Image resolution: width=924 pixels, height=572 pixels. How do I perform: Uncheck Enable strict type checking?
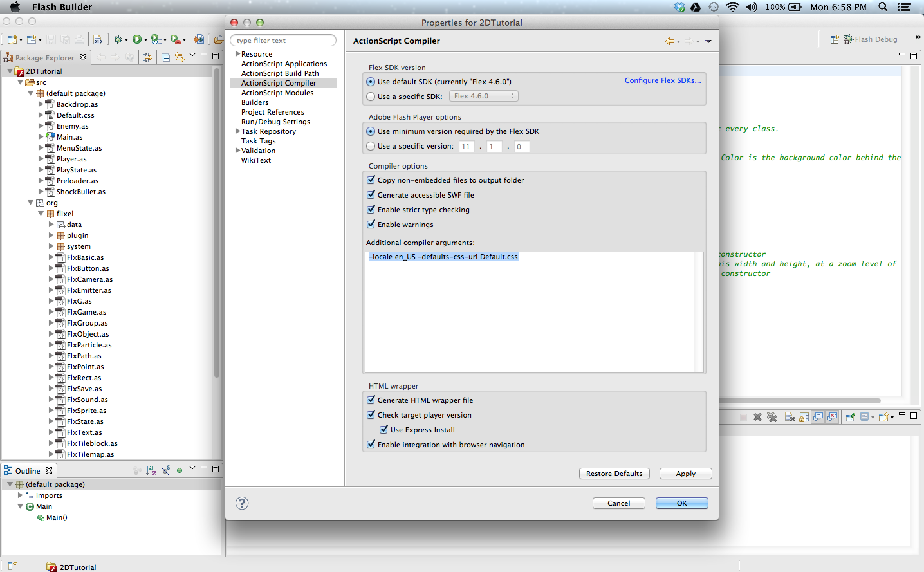point(371,209)
